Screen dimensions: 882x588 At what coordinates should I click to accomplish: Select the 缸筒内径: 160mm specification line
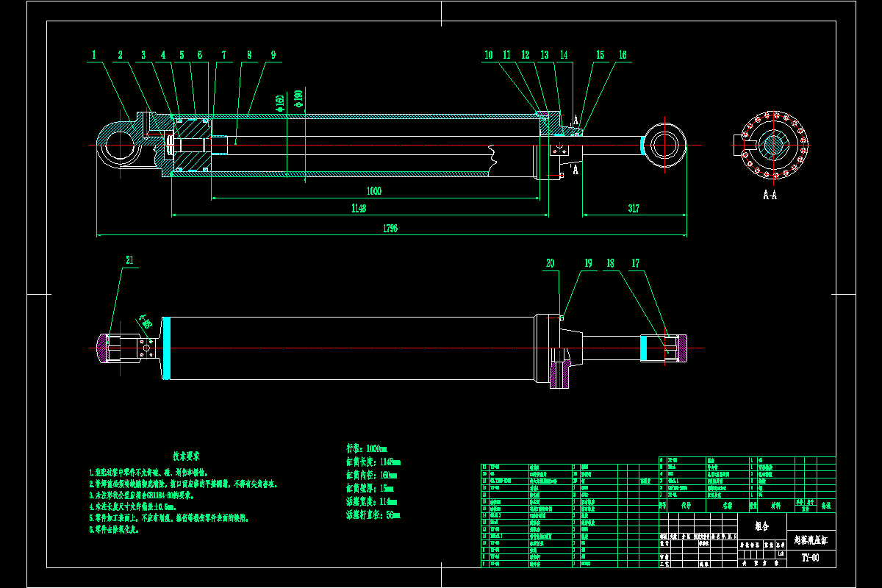point(370,474)
